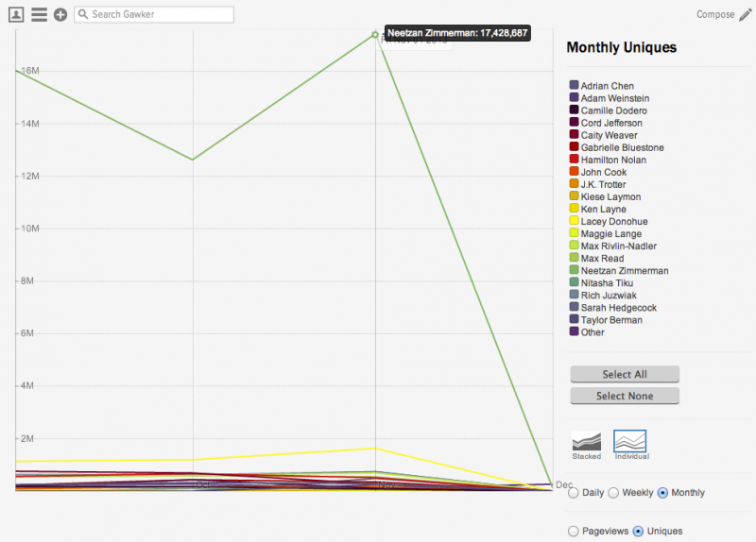Click the search magnifier icon
Image resolution: width=756 pixels, height=542 pixels.
coord(83,14)
